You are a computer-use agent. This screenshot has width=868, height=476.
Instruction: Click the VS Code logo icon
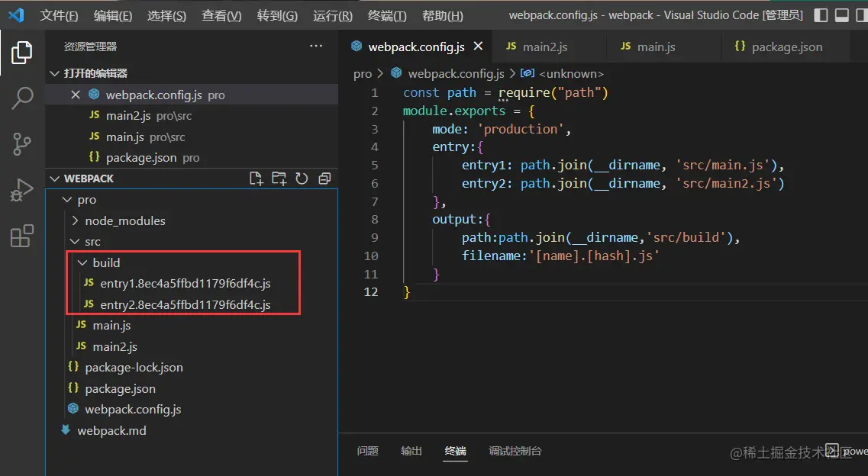[x=16, y=15]
